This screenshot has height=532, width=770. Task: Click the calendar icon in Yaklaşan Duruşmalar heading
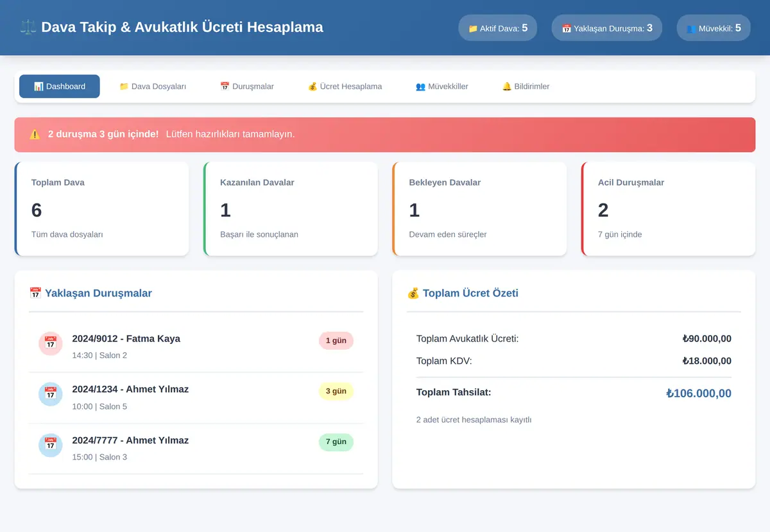click(x=35, y=293)
